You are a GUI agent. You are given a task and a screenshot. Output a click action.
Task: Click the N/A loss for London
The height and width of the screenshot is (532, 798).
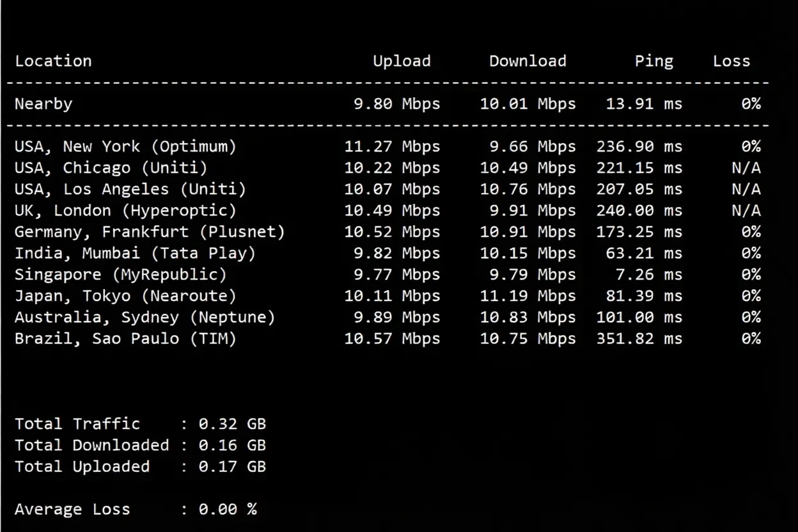[x=746, y=211]
